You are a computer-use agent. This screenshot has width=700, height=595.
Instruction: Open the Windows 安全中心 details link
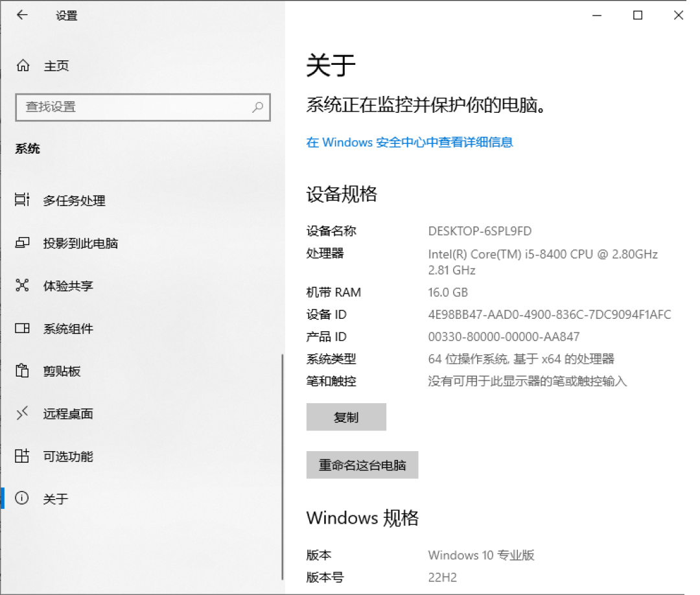click(410, 142)
